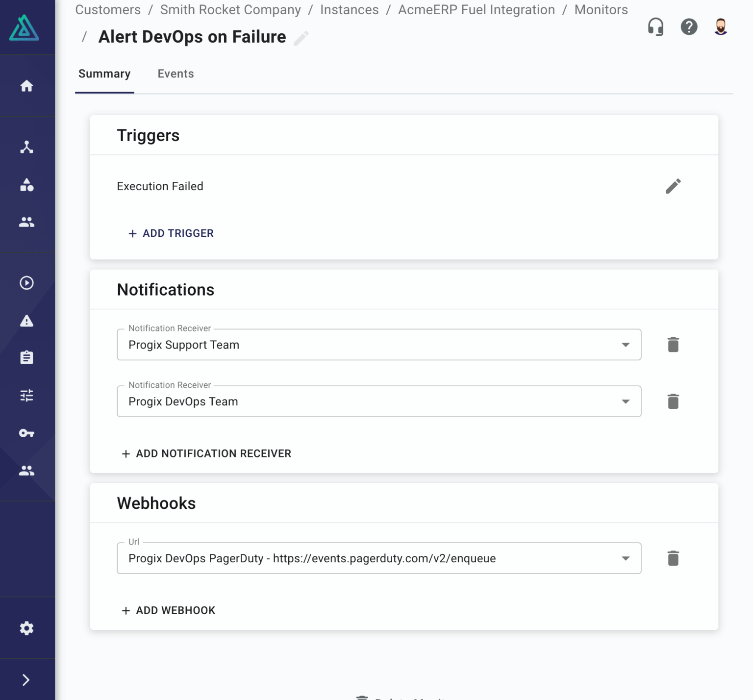Open help via question mark icon

pos(689,27)
